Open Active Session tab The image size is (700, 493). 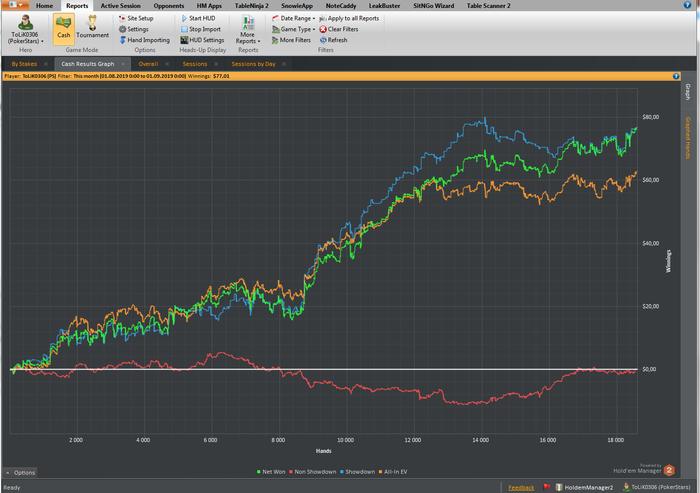[121, 6]
